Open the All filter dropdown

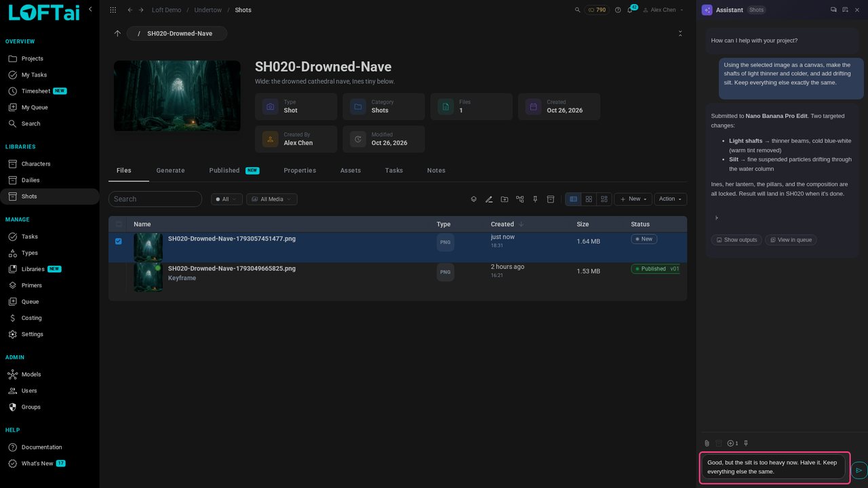coord(226,199)
